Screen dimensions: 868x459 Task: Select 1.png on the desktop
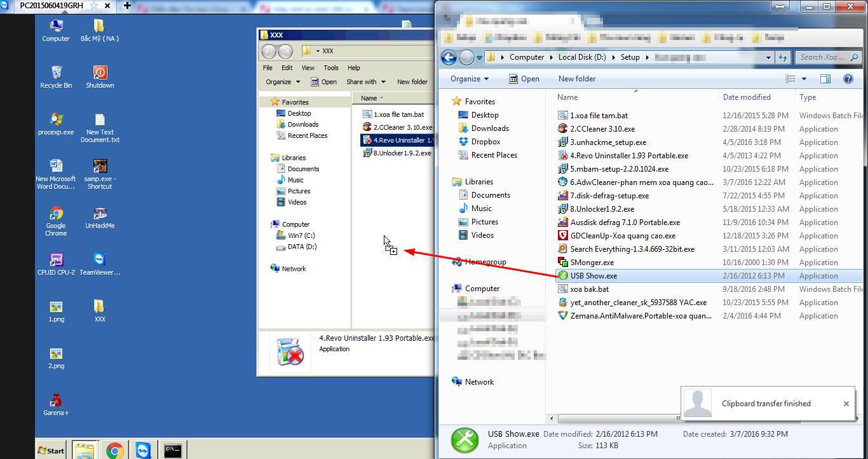pos(56,310)
